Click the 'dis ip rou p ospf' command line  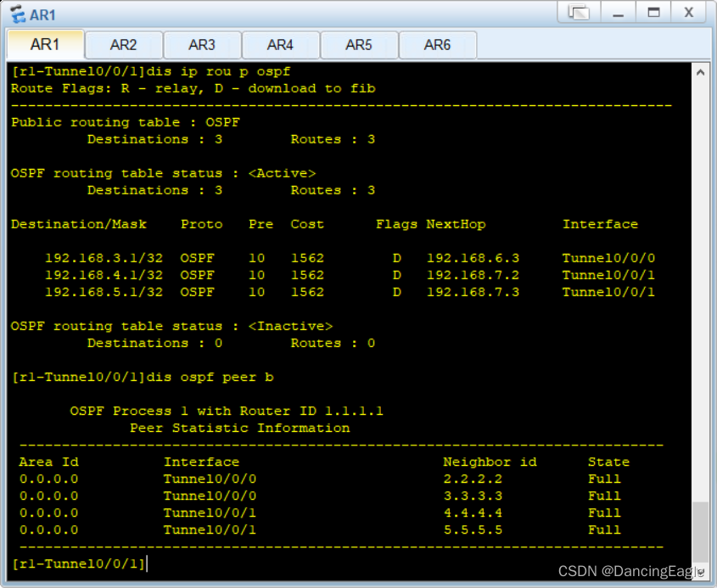pos(151,72)
